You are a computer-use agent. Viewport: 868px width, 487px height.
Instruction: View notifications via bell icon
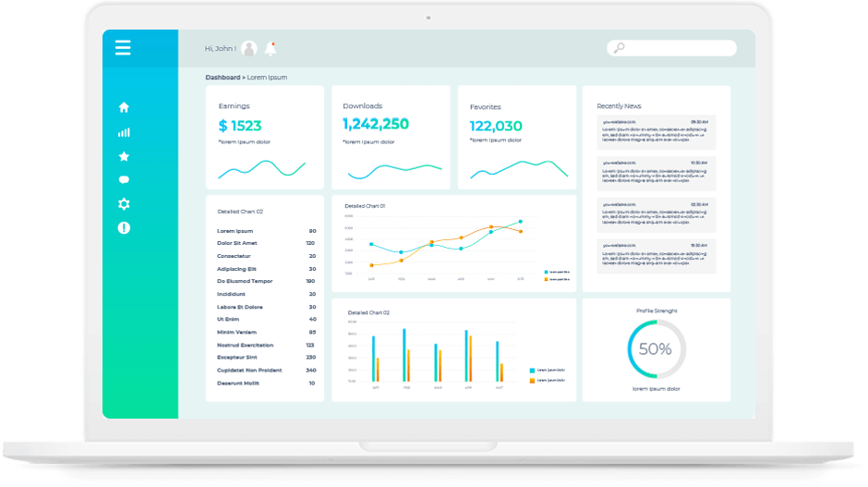(271, 49)
